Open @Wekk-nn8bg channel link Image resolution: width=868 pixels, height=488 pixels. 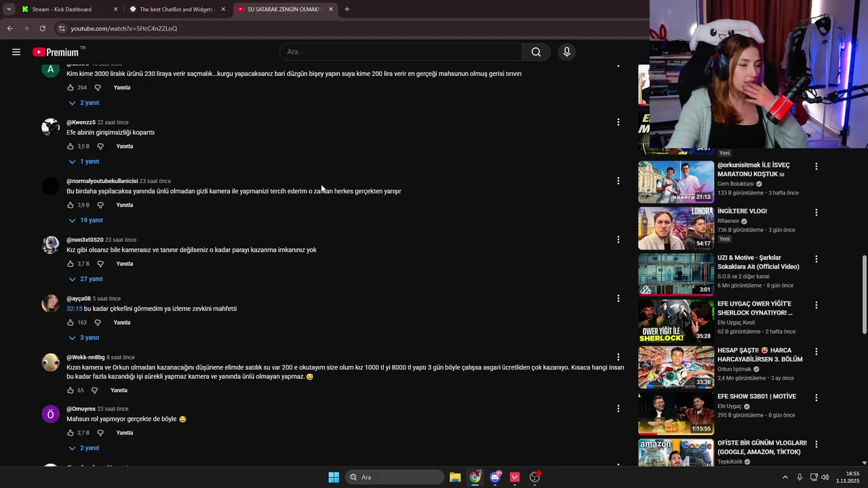pos(85,357)
